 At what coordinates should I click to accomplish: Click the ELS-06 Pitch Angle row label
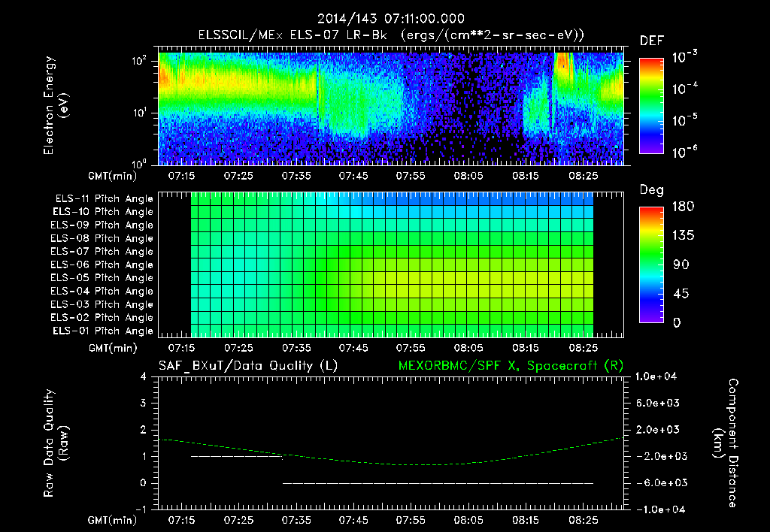[x=102, y=265]
